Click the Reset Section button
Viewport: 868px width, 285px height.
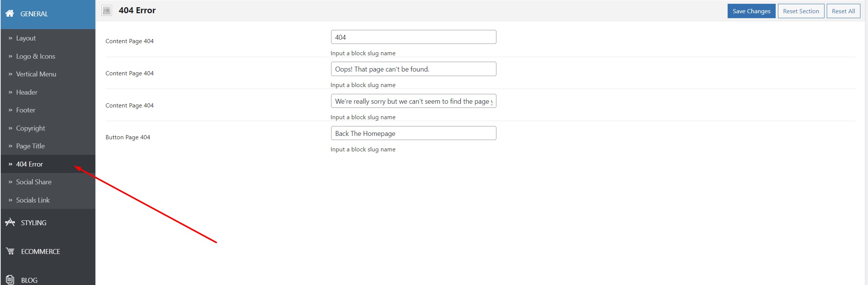(801, 11)
